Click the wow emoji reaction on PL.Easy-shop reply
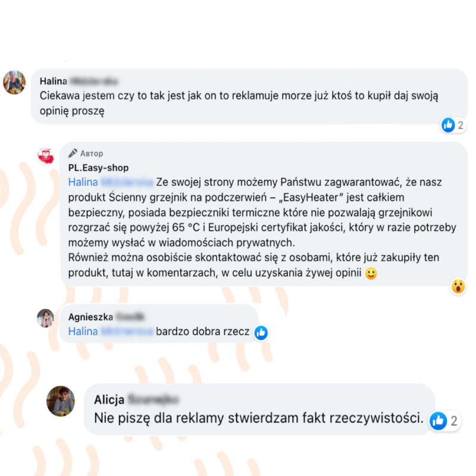Viewport: 476px width, 476px height. tap(458, 286)
